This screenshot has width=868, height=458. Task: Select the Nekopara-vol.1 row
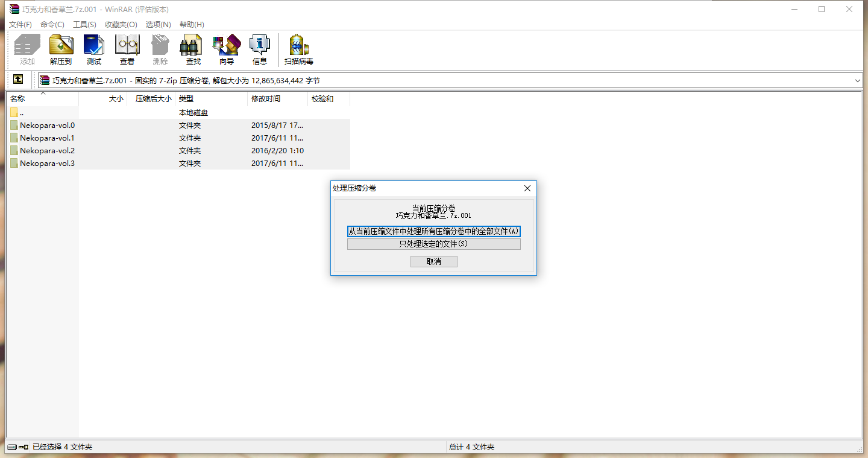tap(178, 138)
